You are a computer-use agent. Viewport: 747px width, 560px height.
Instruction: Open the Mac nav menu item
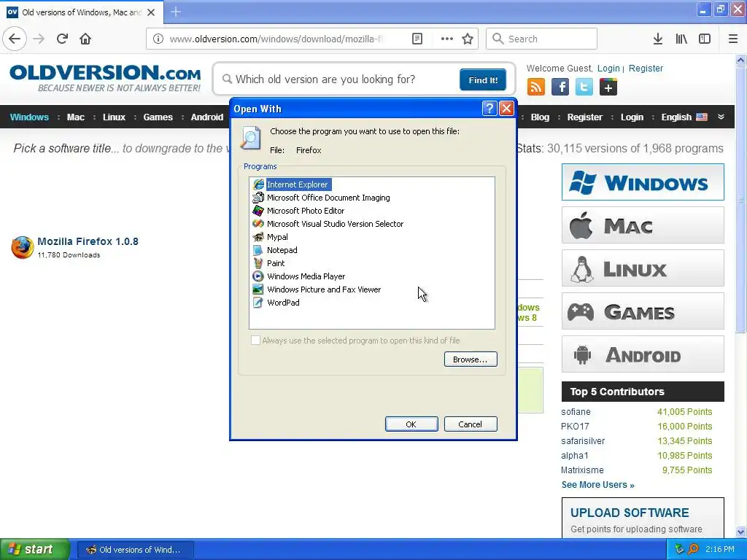[x=75, y=117]
